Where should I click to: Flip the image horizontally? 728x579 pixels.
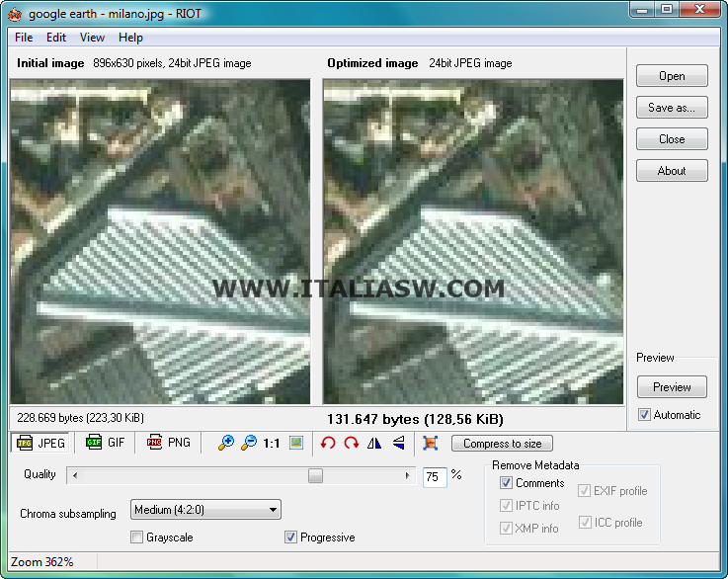coord(374,443)
